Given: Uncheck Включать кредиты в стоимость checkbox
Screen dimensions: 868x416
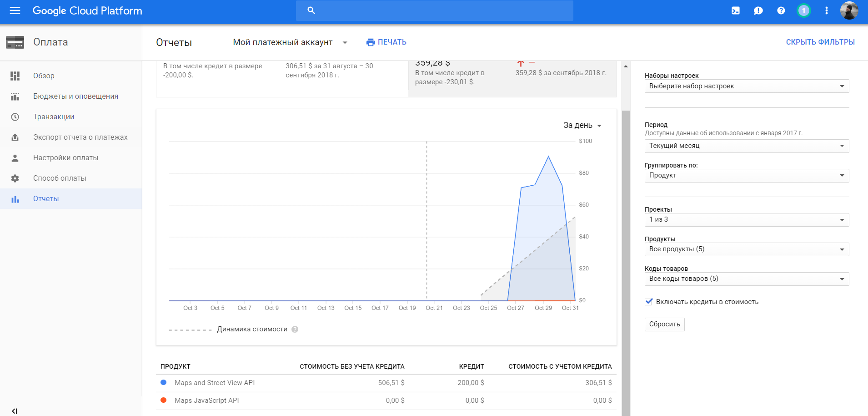Looking at the screenshot, I should point(649,302).
